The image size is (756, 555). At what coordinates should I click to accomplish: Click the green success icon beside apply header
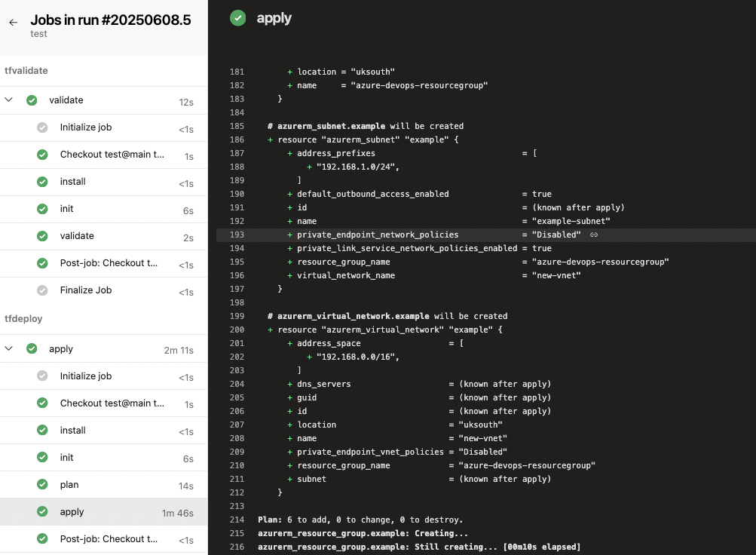click(238, 18)
